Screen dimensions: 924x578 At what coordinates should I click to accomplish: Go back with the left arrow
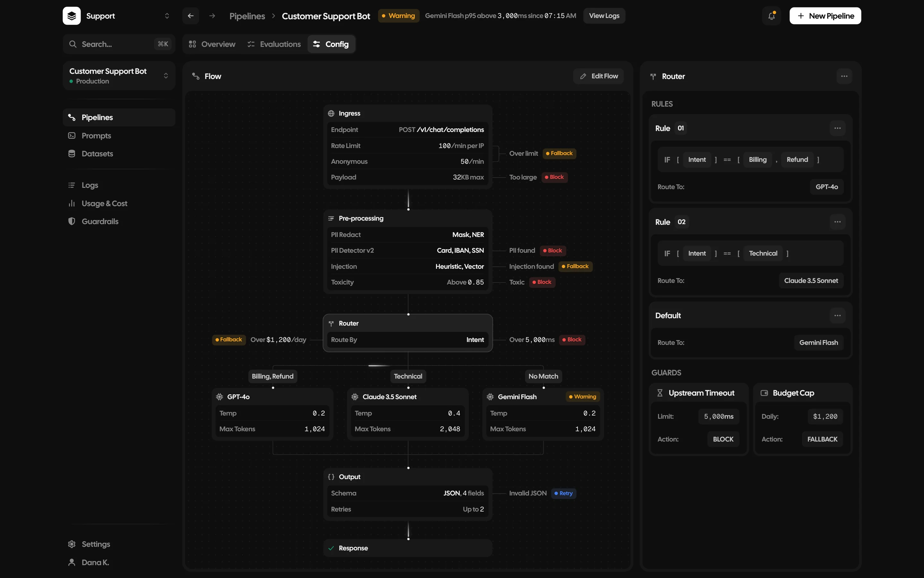[x=191, y=16]
